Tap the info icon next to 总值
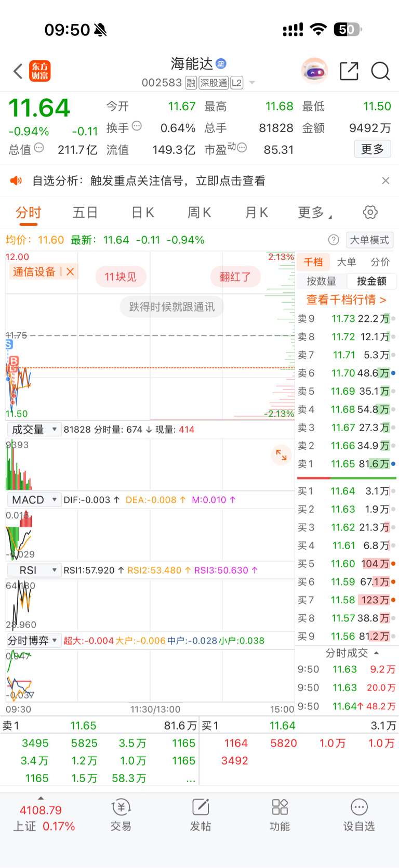This screenshot has height=868, width=399. (39, 148)
